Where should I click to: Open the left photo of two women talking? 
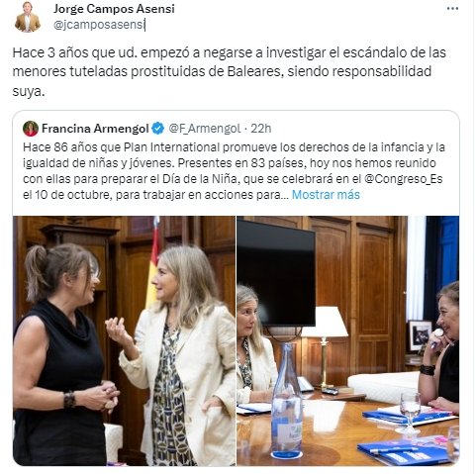pyautogui.click(x=125, y=340)
